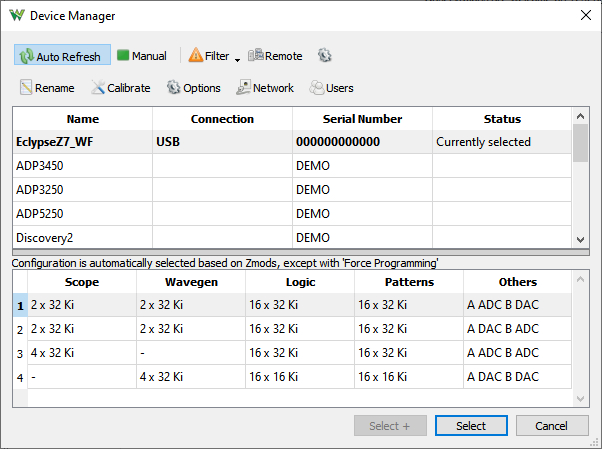
Task: Click the Others column header
Action: tap(518, 282)
